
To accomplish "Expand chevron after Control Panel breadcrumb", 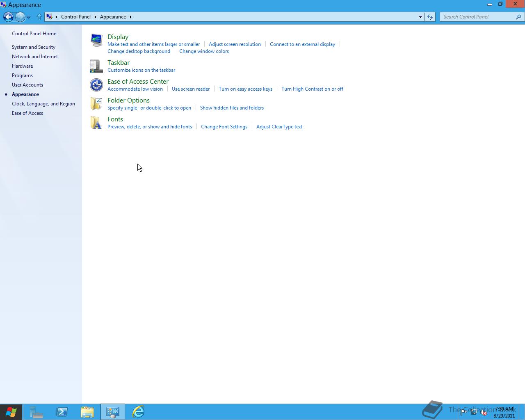I will 96,17.
